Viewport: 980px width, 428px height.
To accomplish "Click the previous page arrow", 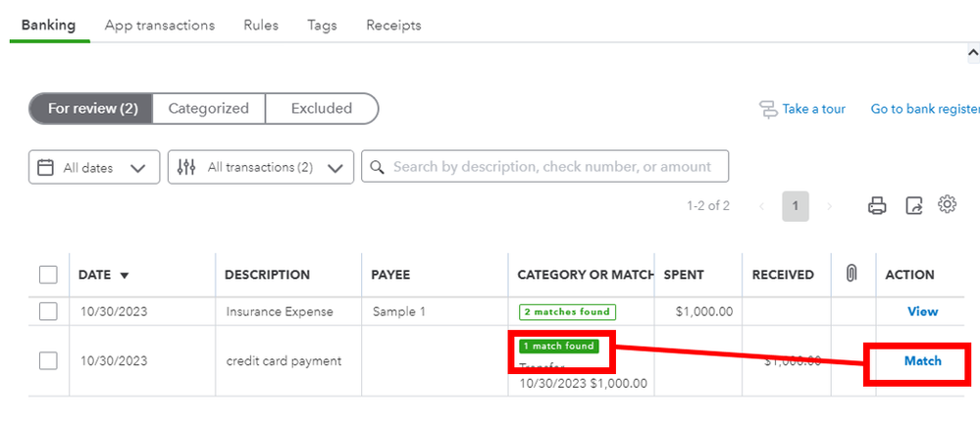I will (x=761, y=206).
